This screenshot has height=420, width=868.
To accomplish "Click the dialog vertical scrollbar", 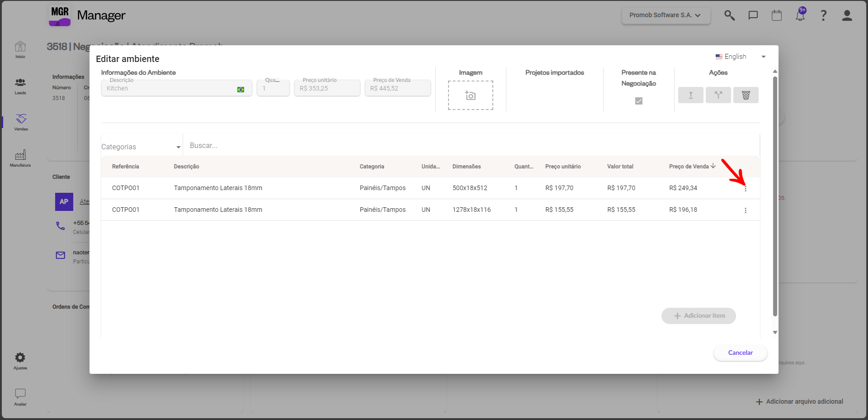I will coord(775,196).
